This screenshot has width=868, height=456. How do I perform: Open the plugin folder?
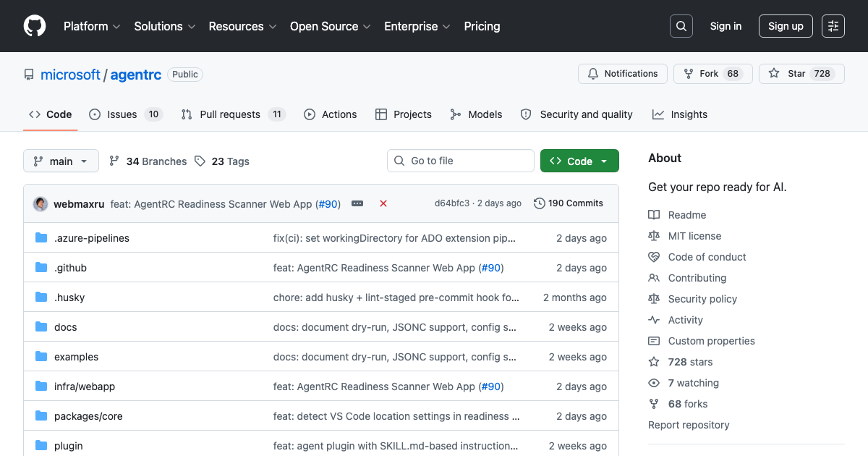[x=69, y=446]
